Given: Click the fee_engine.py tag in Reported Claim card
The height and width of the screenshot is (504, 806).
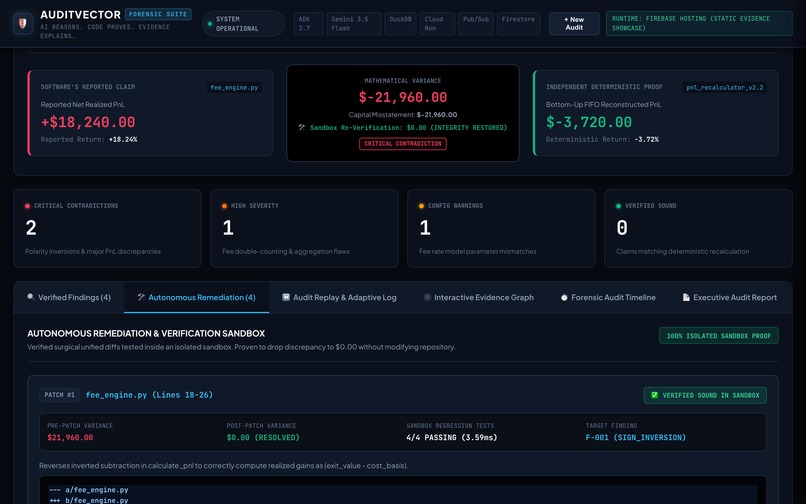Looking at the screenshot, I should 234,87.
